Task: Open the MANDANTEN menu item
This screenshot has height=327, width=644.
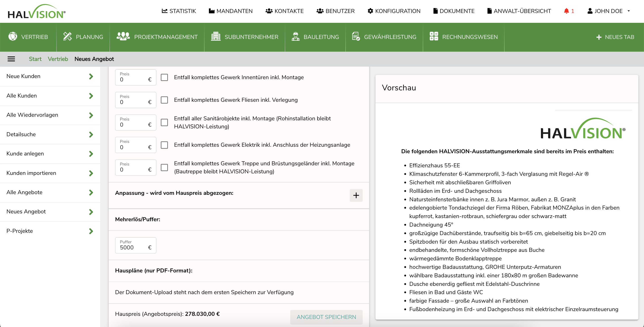Action: pyautogui.click(x=231, y=11)
